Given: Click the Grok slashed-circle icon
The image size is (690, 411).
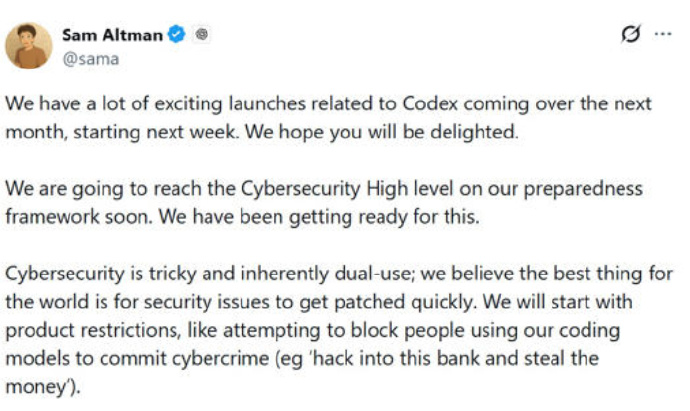Looking at the screenshot, I should [x=630, y=34].
